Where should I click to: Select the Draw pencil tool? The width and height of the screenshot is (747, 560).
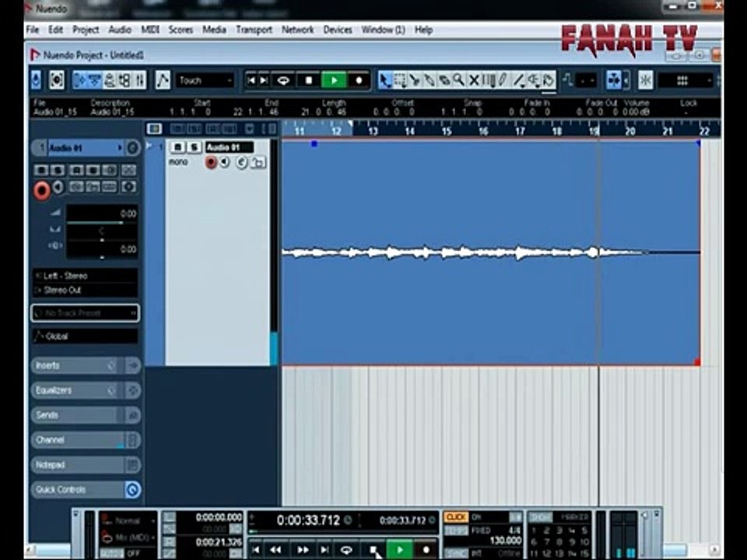(503, 80)
